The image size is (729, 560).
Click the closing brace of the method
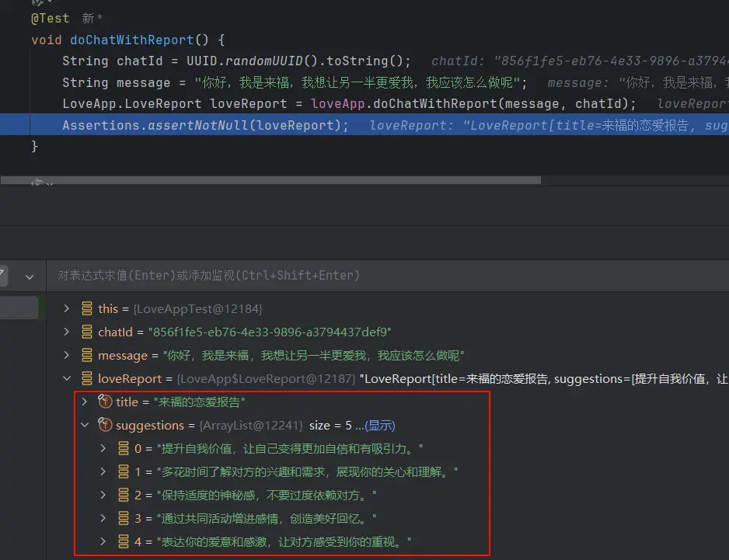[34, 146]
